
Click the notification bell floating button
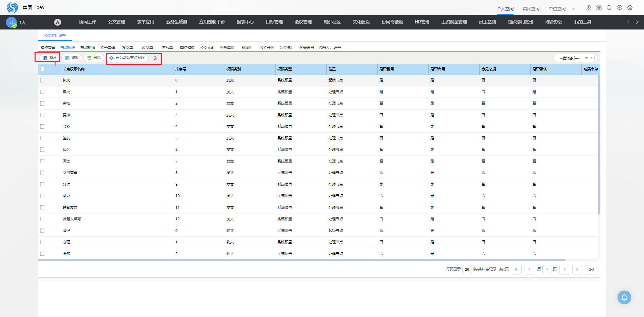click(x=624, y=297)
